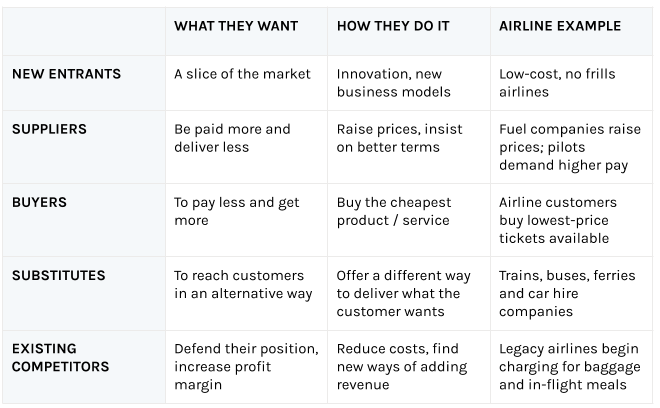Select the SUPPLIERS row label
The image size is (660, 408).
(x=49, y=129)
